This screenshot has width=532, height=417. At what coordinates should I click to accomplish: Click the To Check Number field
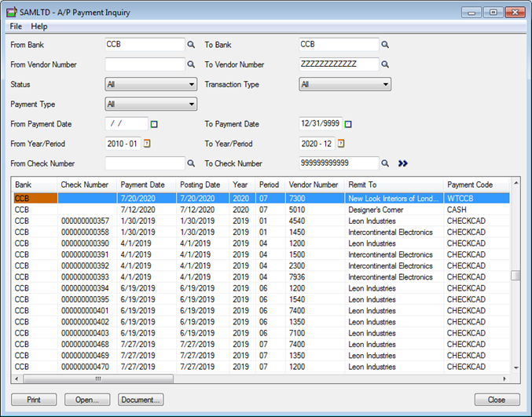pyautogui.click(x=339, y=163)
